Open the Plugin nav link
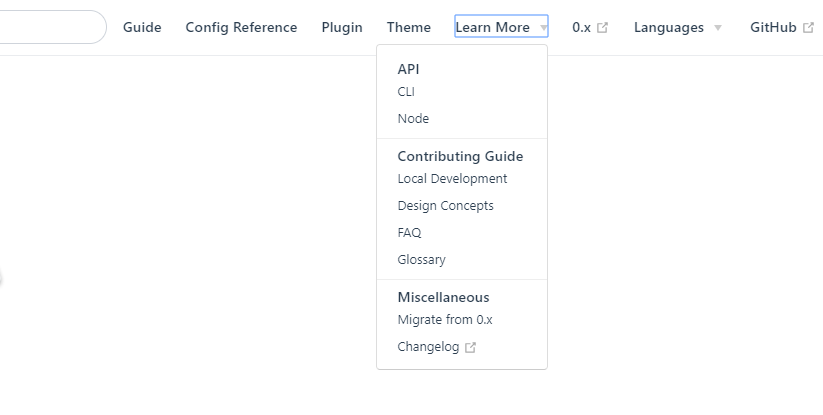This screenshot has width=823, height=415. pos(342,27)
